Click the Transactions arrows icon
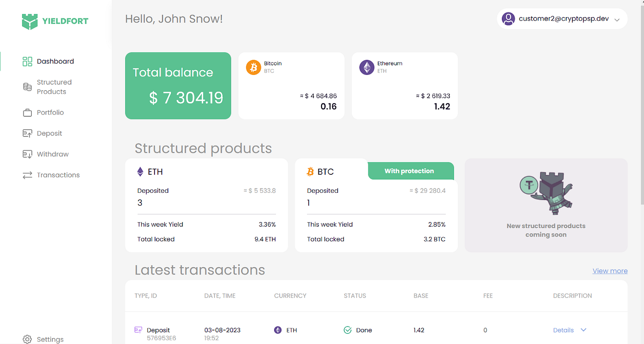 [x=27, y=175]
